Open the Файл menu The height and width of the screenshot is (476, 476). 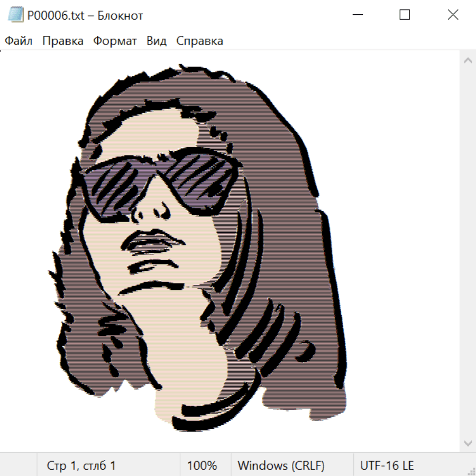pyautogui.click(x=19, y=41)
